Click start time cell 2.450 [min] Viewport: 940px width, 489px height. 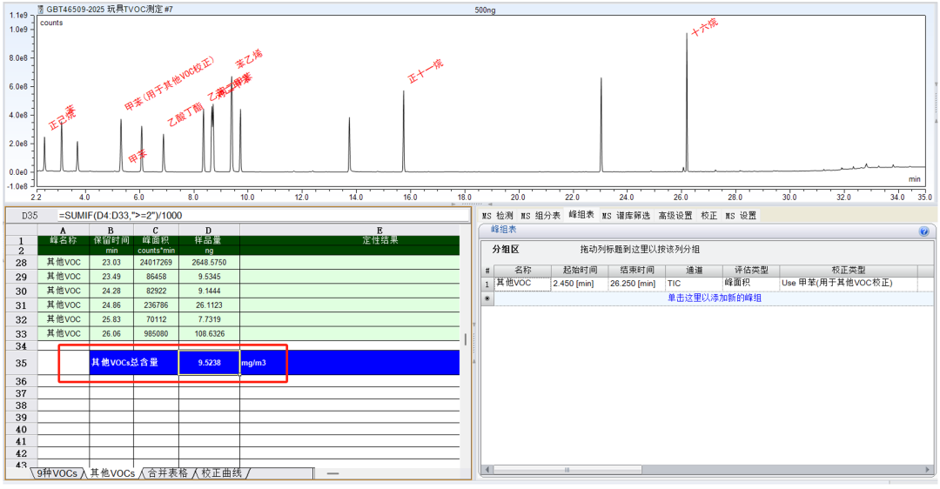tap(579, 283)
